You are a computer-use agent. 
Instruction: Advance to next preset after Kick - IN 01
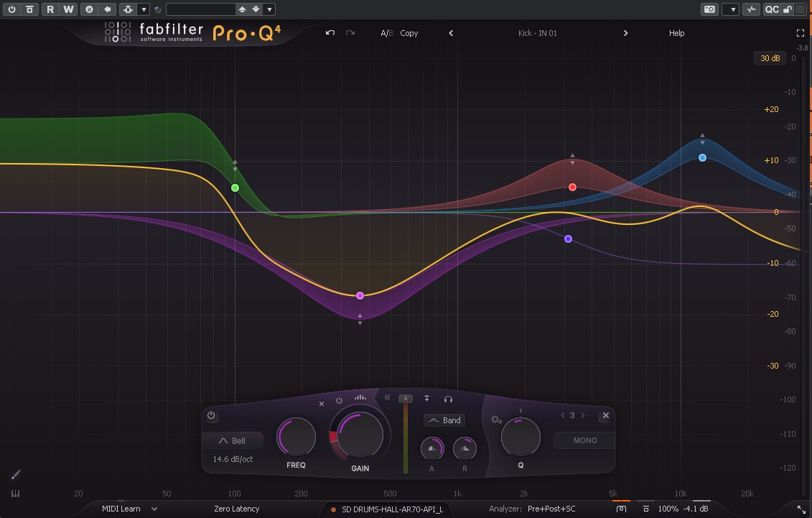click(x=625, y=33)
